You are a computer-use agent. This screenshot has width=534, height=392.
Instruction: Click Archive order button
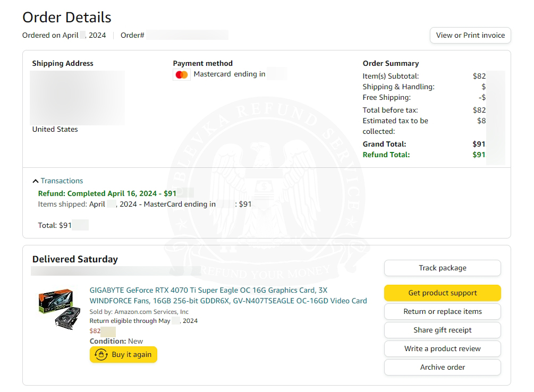(x=443, y=367)
